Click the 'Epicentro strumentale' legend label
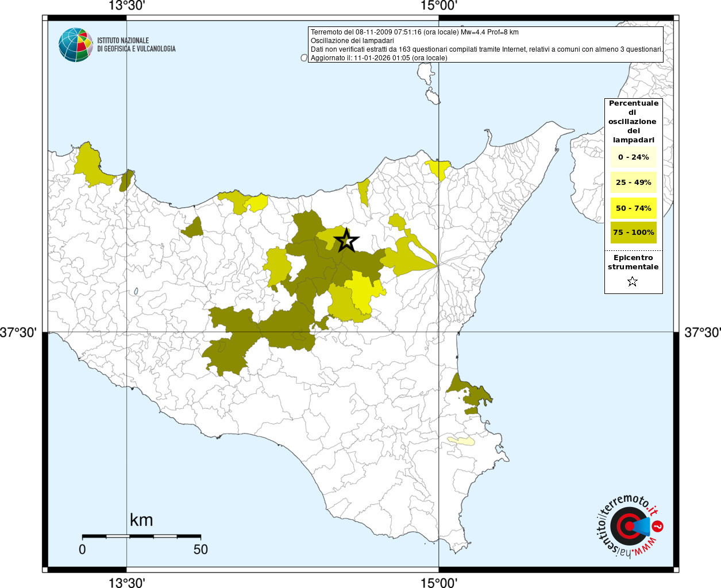 [x=633, y=262]
